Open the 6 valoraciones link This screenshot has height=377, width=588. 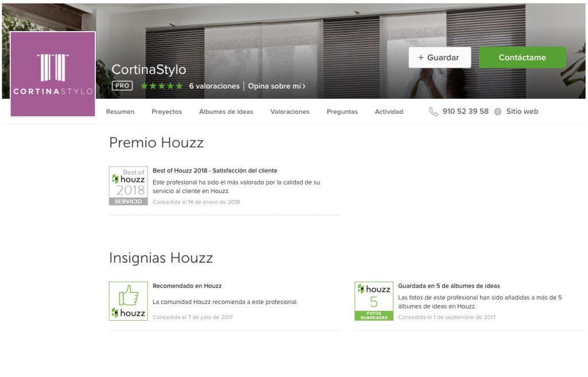click(214, 86)
